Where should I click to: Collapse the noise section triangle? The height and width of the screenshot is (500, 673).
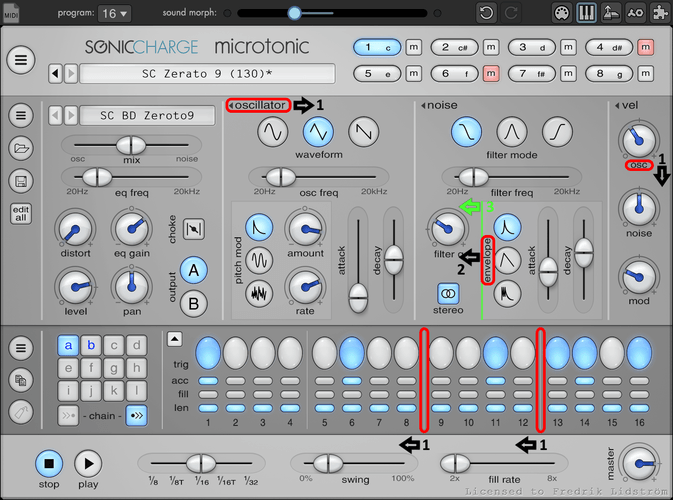click(423, 105)
